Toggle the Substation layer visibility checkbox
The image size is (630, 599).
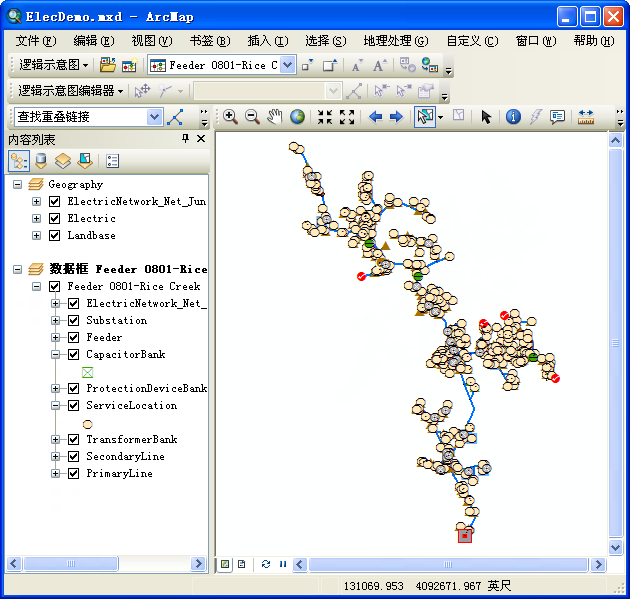(x=73, y=321)
